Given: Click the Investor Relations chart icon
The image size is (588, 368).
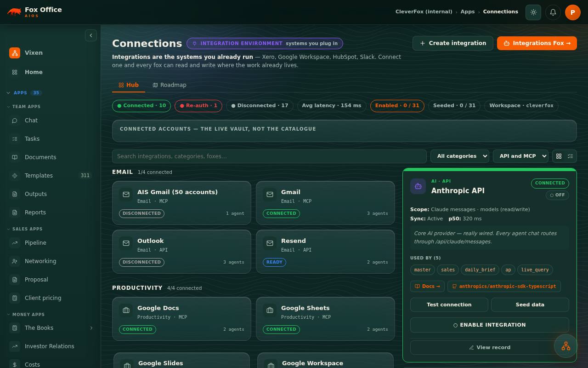Looking at the screenshot, I should click(15, 346).
